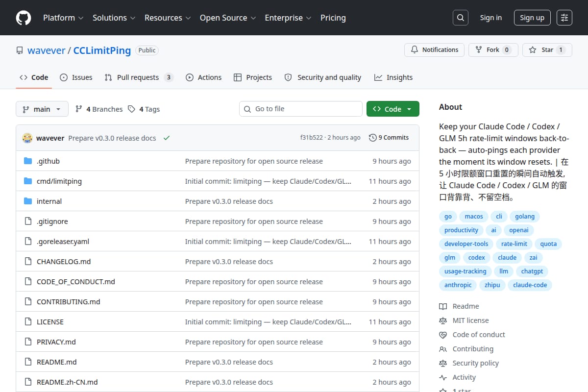Open the green Code dropdown button
588x392 pixels.
point(393,109)
